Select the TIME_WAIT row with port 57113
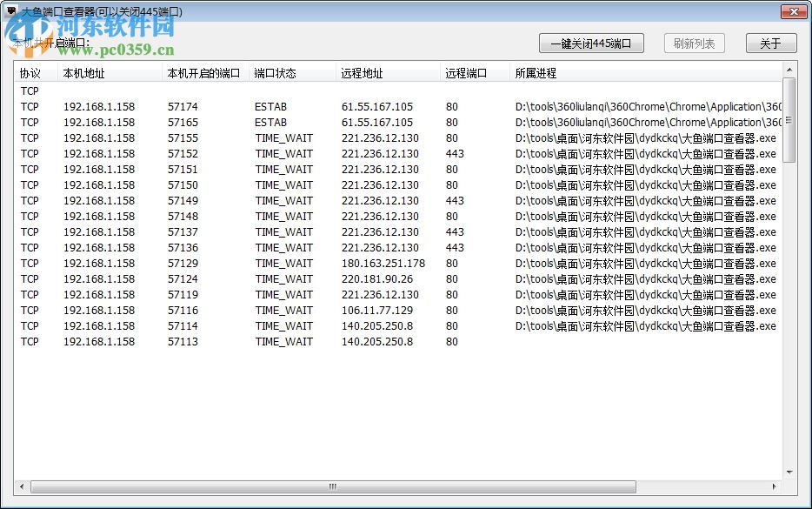This screenshot has width=812, height=509. (261, 342)
